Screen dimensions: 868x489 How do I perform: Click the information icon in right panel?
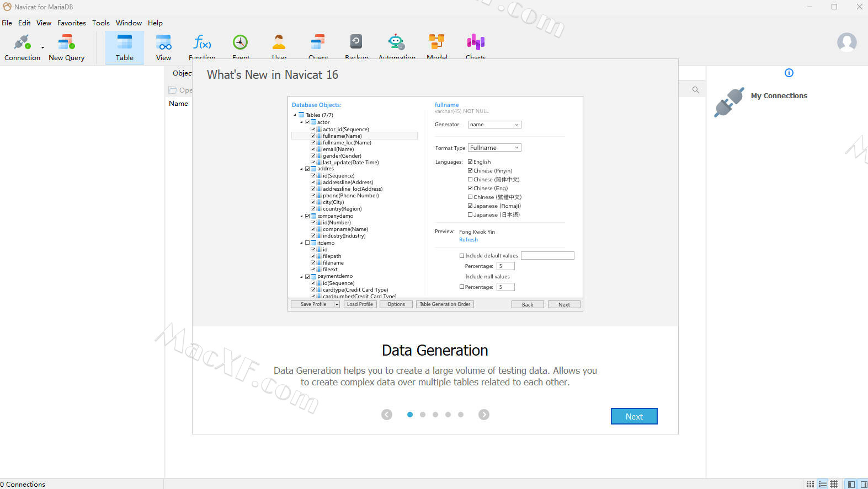coord(789,73)
